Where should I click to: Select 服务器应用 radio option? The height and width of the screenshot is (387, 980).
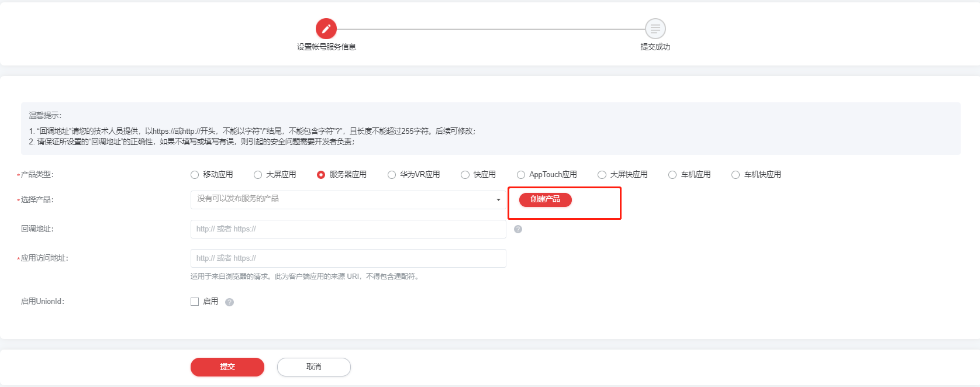[x=321, y=175]
